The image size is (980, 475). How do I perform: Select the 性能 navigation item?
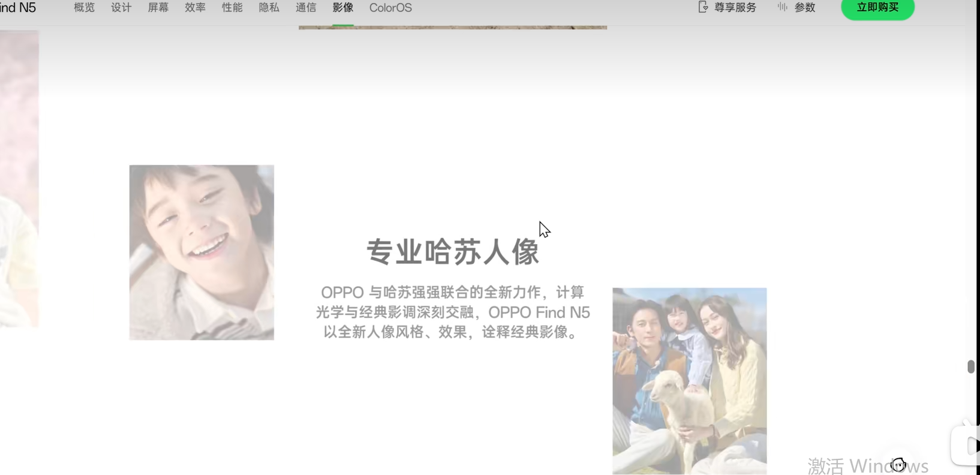pos(232,8)
